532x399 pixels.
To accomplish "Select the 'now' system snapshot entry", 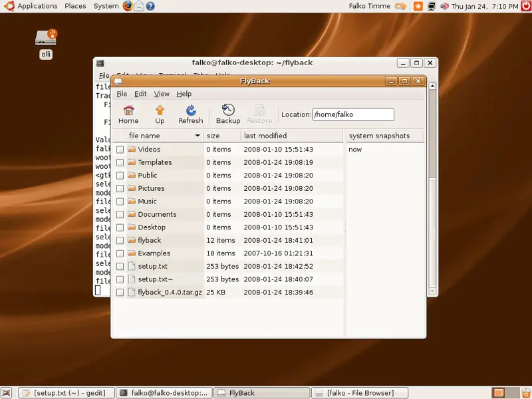I will [355, 149].
